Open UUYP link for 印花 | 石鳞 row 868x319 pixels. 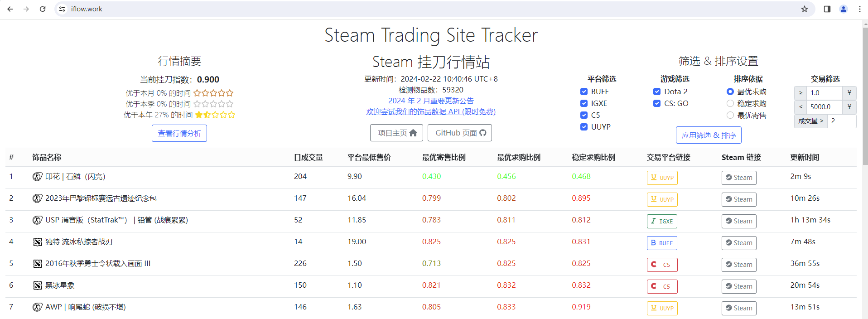(662, 178)
